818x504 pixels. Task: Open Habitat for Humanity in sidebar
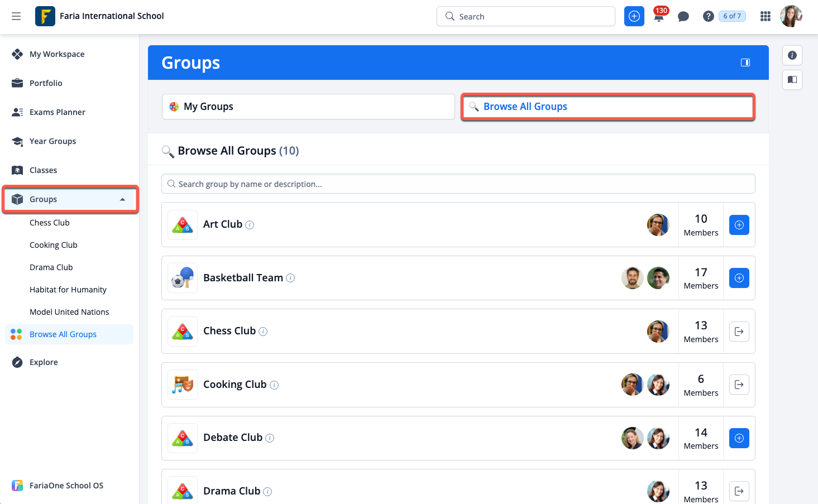(x=68, y=290)
